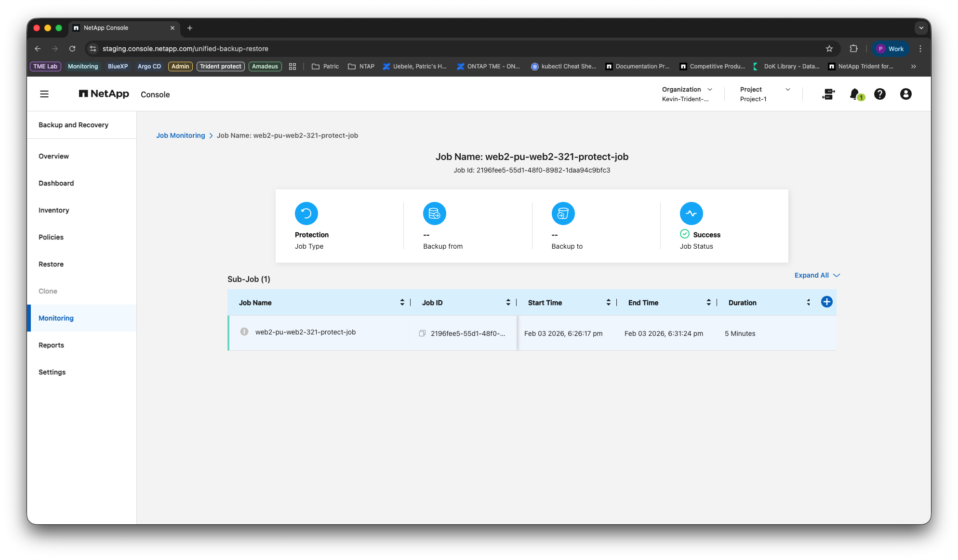958x560 pixels.
Task: Go back with browser back arrow
Action: [x=38, y=49]
